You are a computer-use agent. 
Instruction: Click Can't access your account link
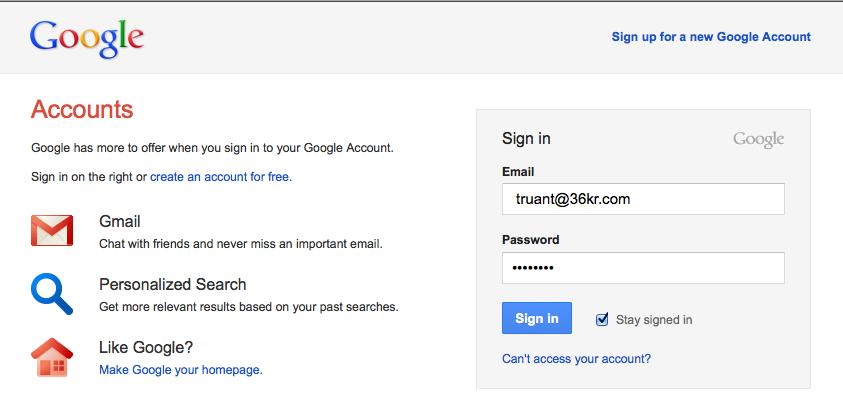point(576,359)
